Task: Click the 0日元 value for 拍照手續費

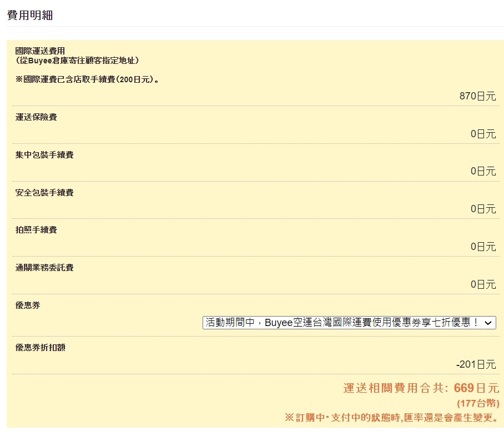Action: [483, 247]
